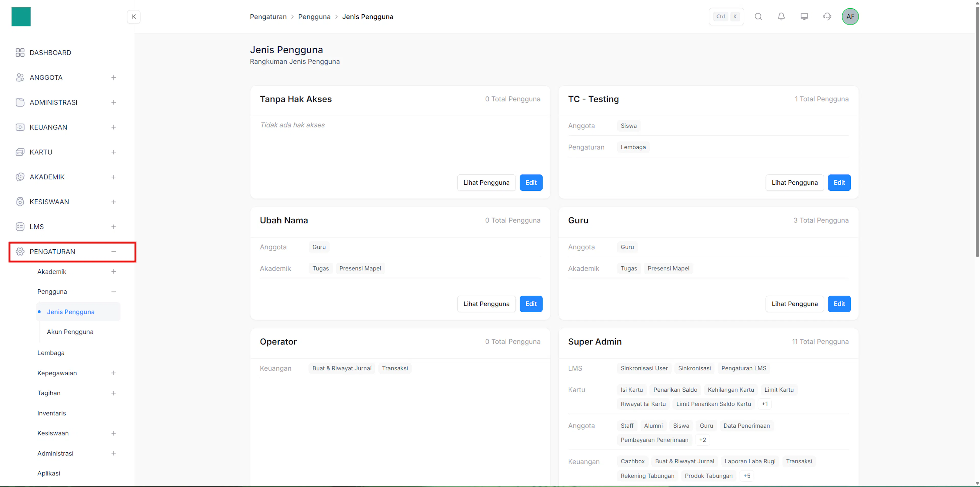This screenshot has height=487, width=980.
Task: View users of Tanpa Hak Akses
Action: pyautogui.click(x=486, y=183)
